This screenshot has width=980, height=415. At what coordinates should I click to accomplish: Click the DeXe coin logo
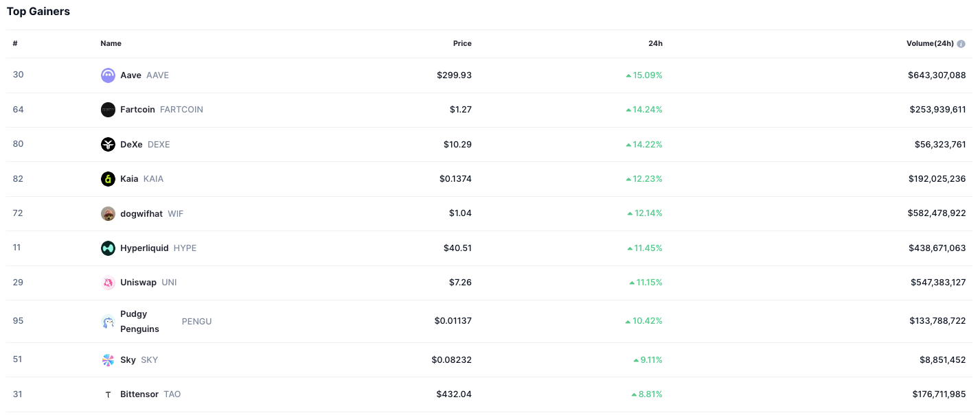(108, 145)
